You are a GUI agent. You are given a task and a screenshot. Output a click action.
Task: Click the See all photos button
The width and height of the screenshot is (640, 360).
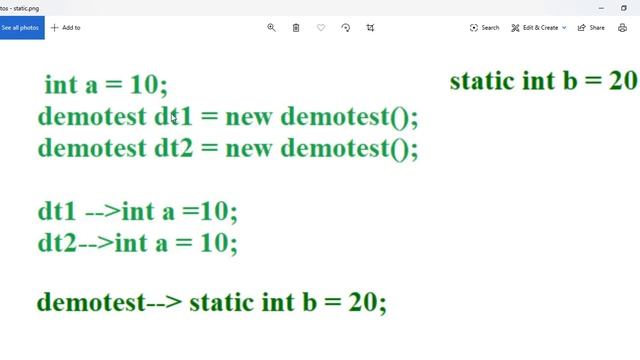tap(22, 28)
